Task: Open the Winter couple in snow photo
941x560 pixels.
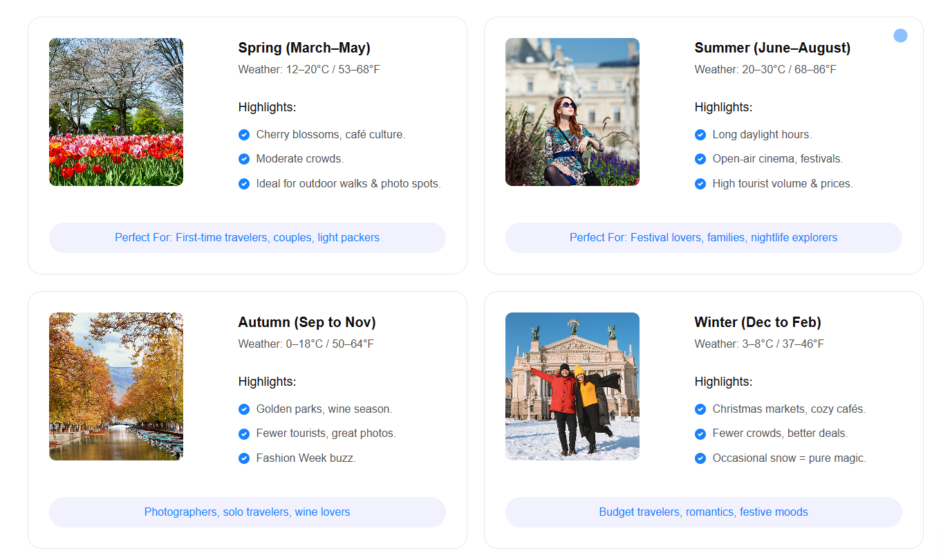Action: (572, 386)
